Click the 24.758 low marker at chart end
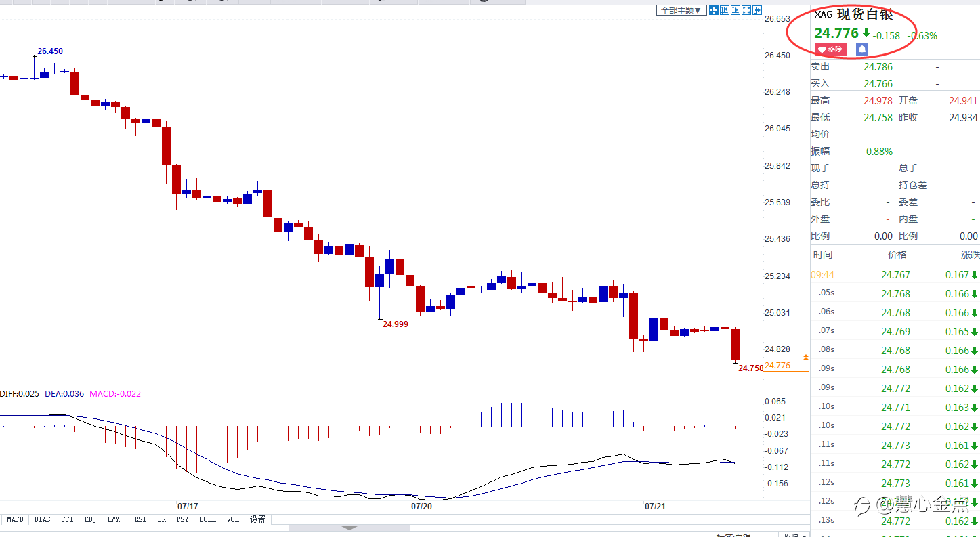The width and height of the screenshot is (980, 537). (750, 368)
